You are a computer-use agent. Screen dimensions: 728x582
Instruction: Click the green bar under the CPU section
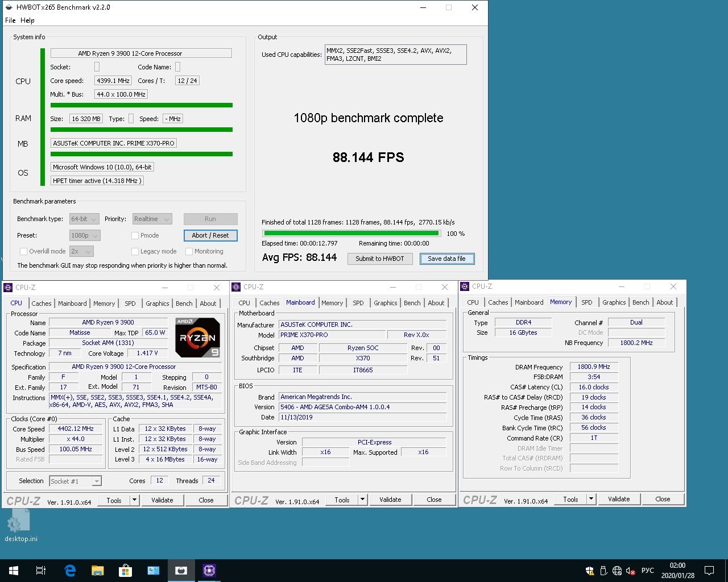(142, 105)
